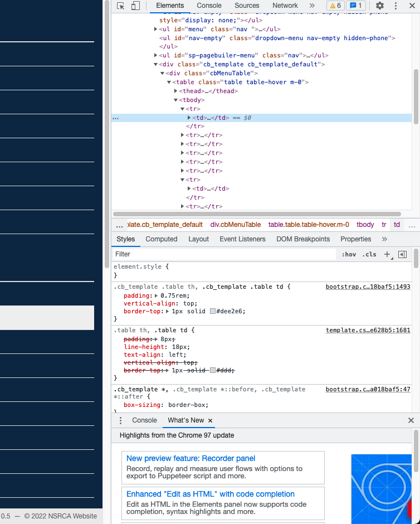
Task: Click the 6 warnings badge
Action: click(335, 6)
